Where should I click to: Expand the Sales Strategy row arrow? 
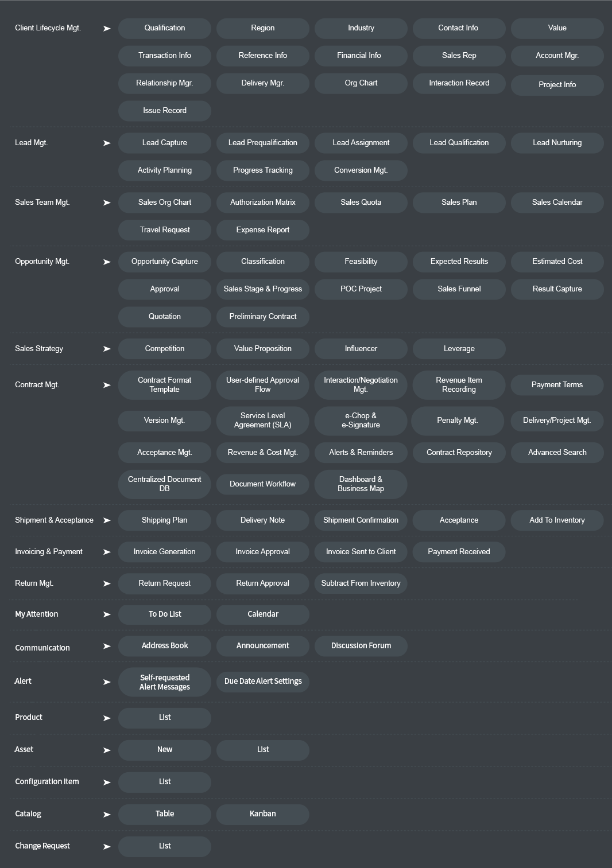pos(107,349)
